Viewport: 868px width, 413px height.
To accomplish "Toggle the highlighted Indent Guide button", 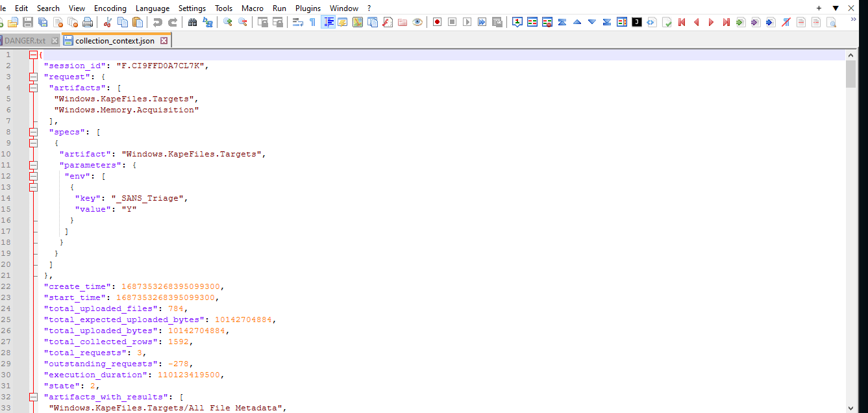I will coord(329,22).
